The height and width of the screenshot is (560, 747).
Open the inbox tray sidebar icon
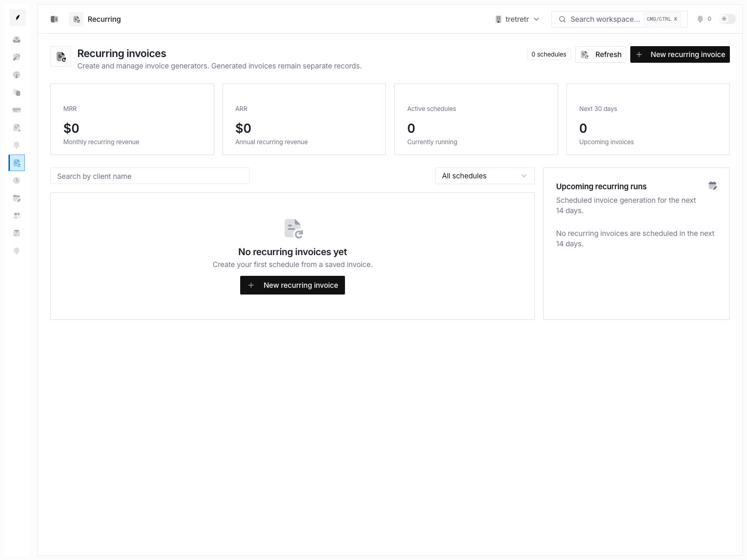(17, 39)
